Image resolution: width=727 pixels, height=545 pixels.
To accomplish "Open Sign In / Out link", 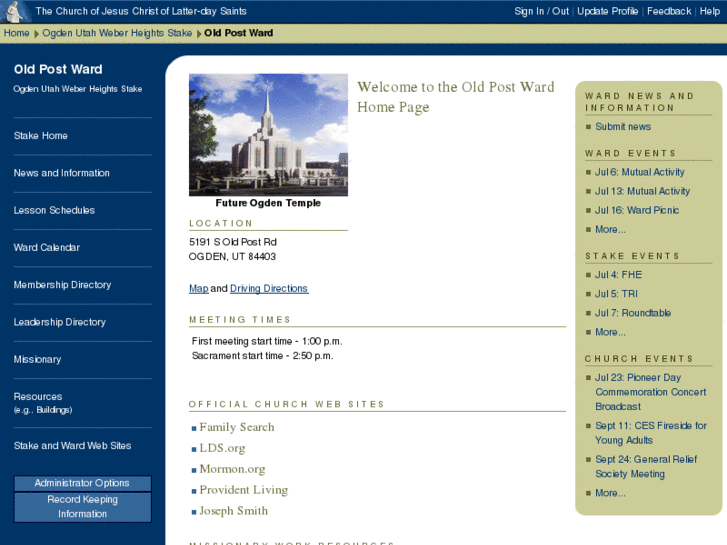I will pos(541,11).
